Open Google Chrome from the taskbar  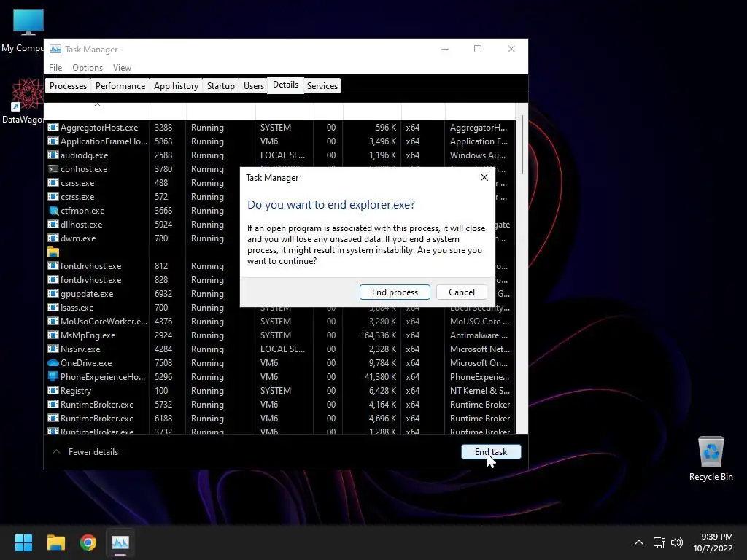(88, 542)
